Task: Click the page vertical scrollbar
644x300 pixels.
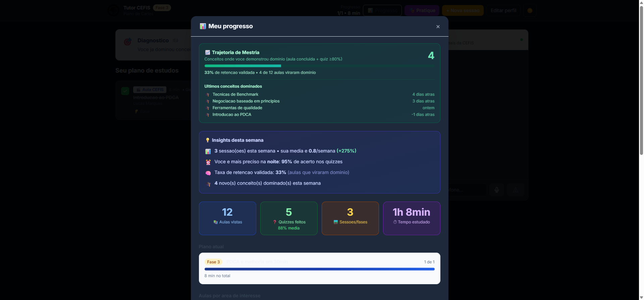Action: point(641,150)
